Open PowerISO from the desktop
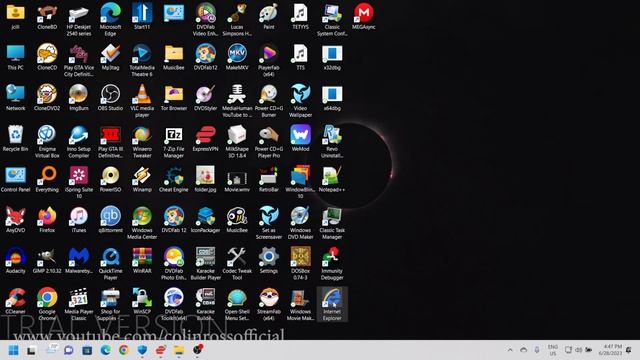 [110, 180]
